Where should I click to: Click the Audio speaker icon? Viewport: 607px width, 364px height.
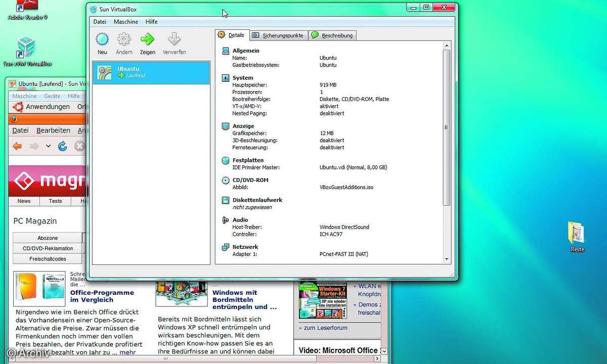tap(226, 220)
